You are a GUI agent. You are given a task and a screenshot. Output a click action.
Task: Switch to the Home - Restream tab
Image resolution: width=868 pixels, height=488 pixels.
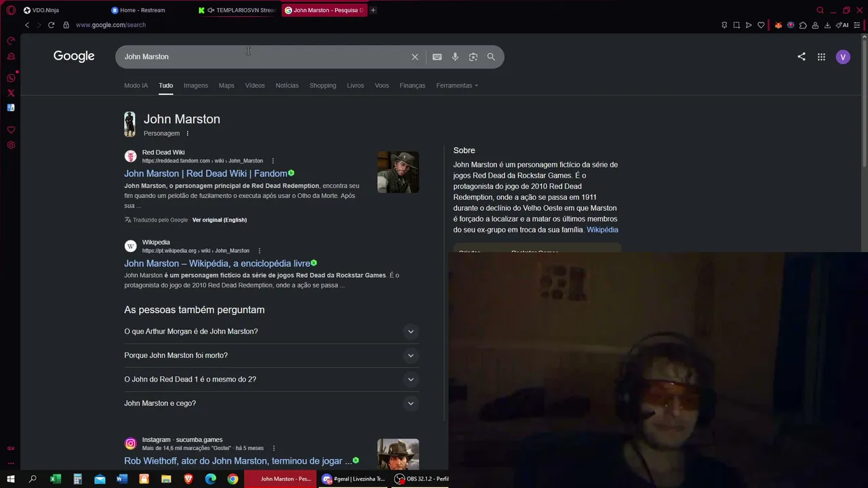[x=149, y=10]
